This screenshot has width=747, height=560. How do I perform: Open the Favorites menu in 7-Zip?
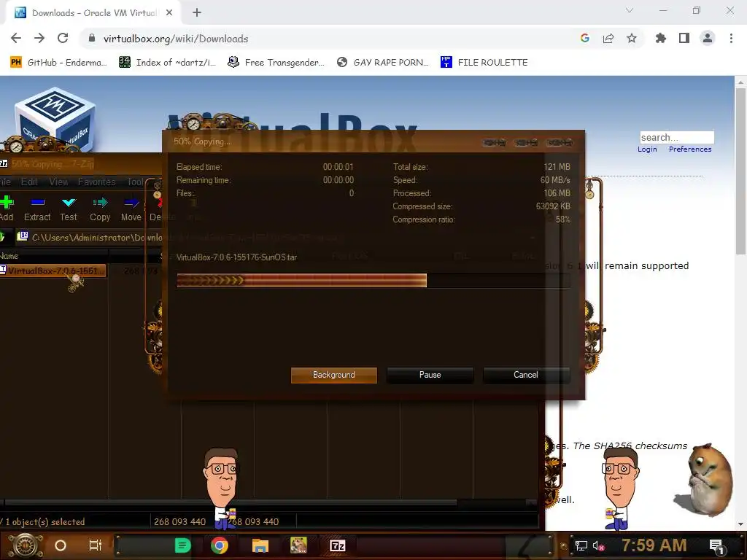pyautogui.click(x=97, y=182)
